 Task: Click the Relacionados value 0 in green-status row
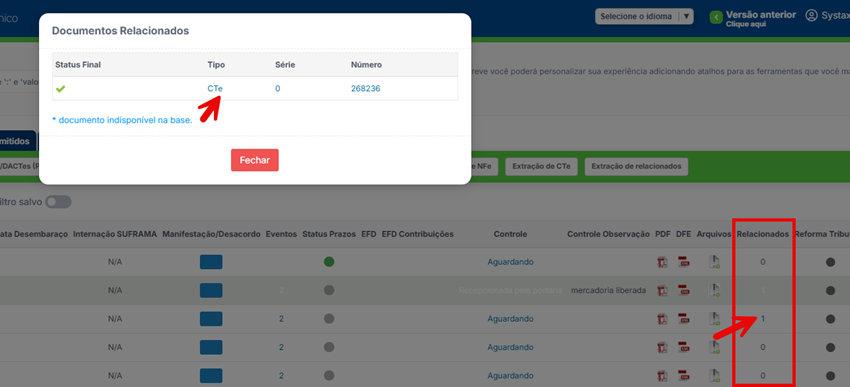763,262
